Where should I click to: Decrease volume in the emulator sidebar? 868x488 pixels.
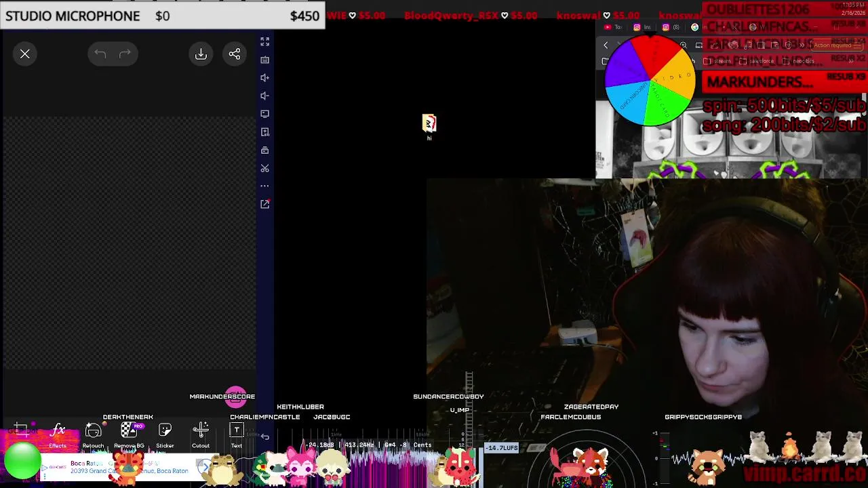265,96
